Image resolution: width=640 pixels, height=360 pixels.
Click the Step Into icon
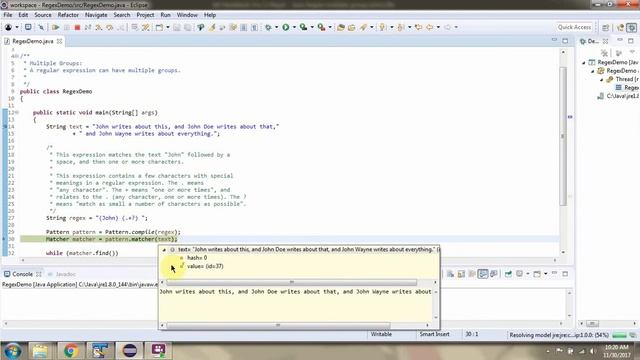point(99,27)
